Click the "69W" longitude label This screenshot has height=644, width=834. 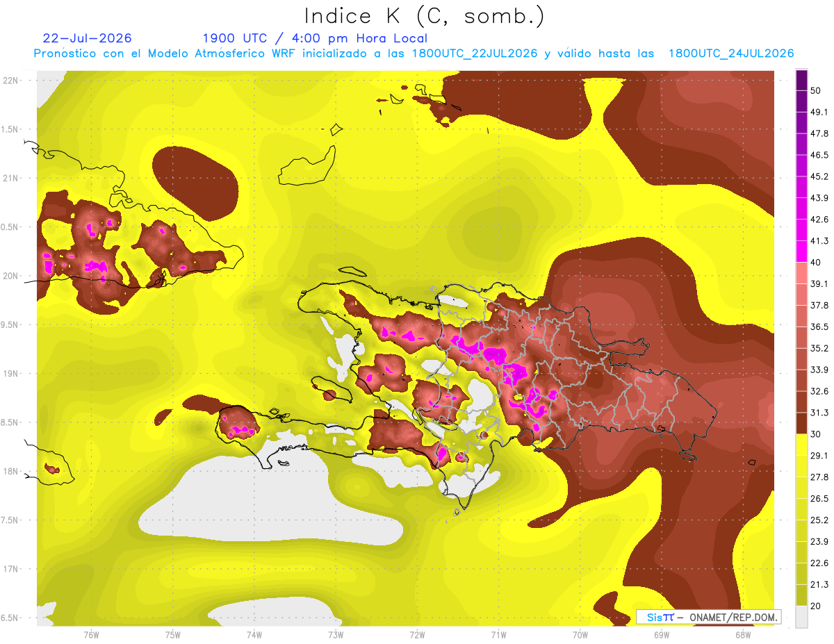point(662,634)
